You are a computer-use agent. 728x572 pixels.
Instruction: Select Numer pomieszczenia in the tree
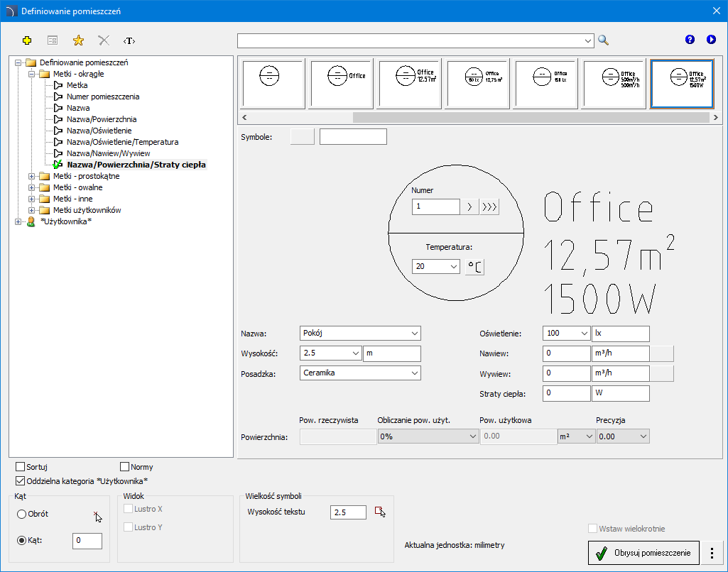(103, 97)
